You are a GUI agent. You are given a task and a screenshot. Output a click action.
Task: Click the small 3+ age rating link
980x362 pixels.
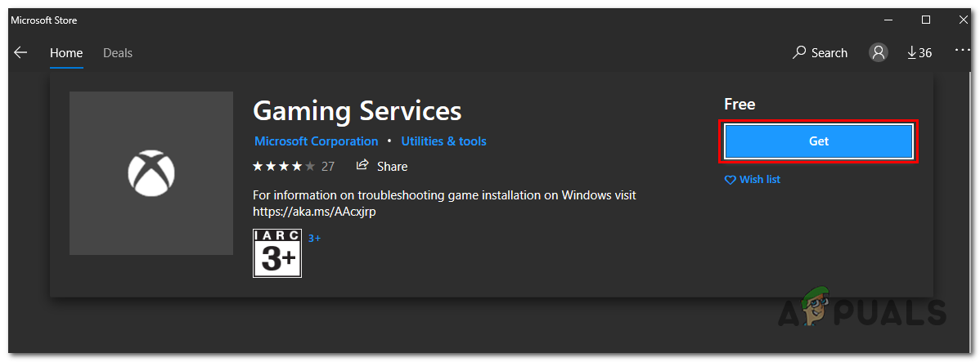314,238
